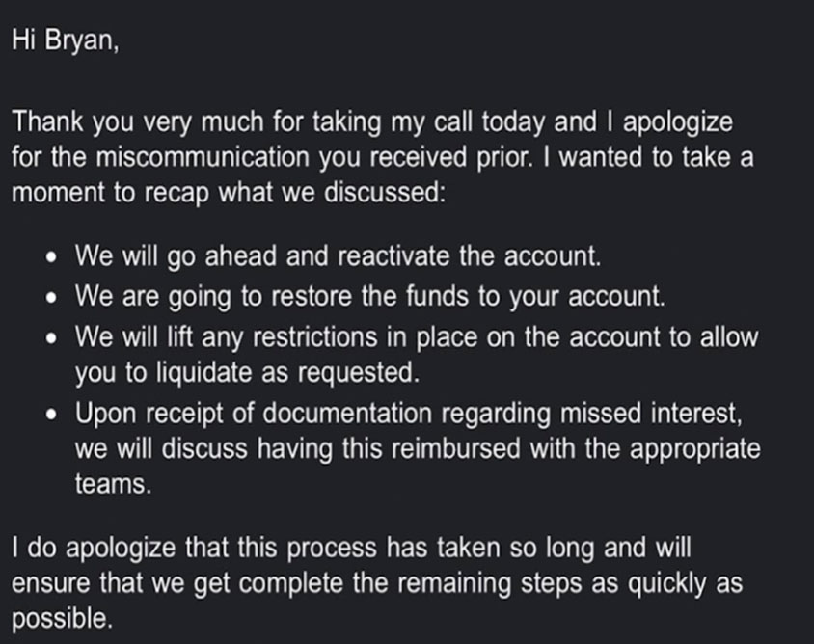This screenshot has width=814, height=644.
Task: Click the line starting 'I do apologize that'
Action: (351, 549)
